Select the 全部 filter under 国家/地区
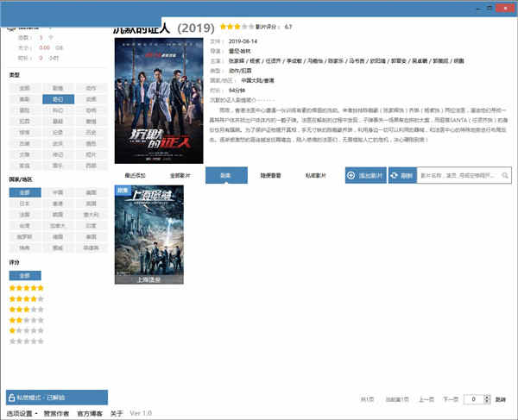518x420 pixels. coord(25,192)
